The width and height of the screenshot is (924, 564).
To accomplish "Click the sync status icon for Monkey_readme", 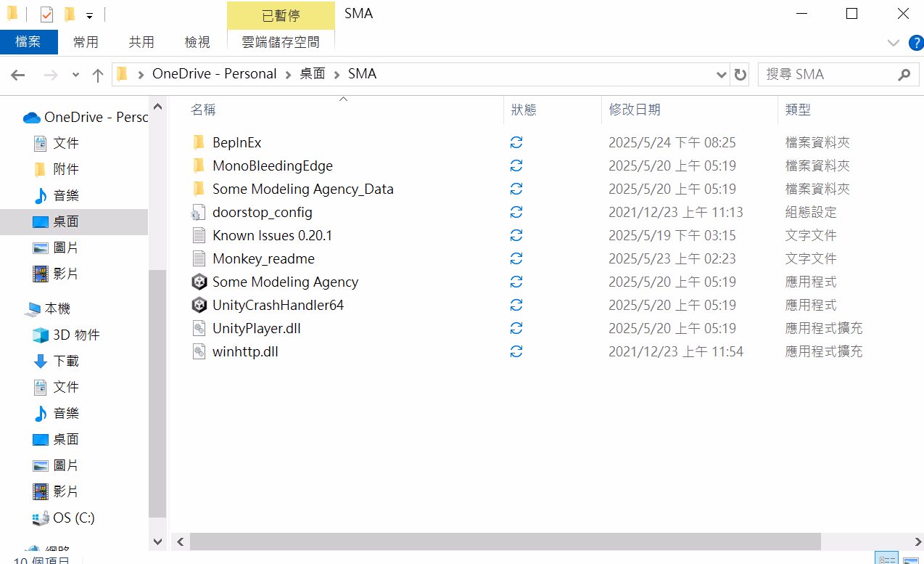I will tap(516, 258).
